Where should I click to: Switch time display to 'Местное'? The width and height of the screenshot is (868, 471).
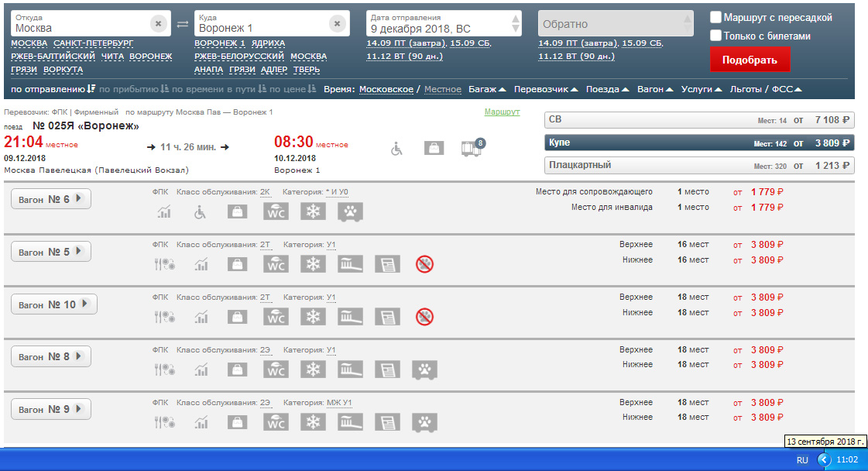tap(442, 89)
